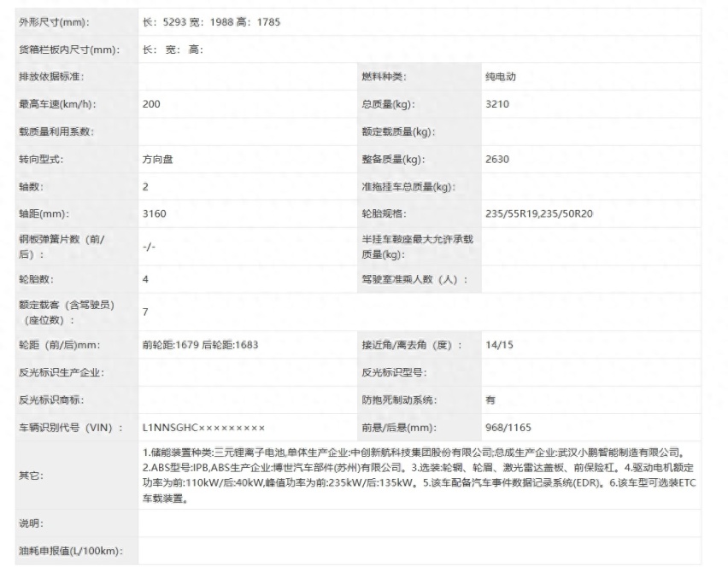Click the 燃料种类 label
This screenshot has height=578, width=728.
point(384,77)
